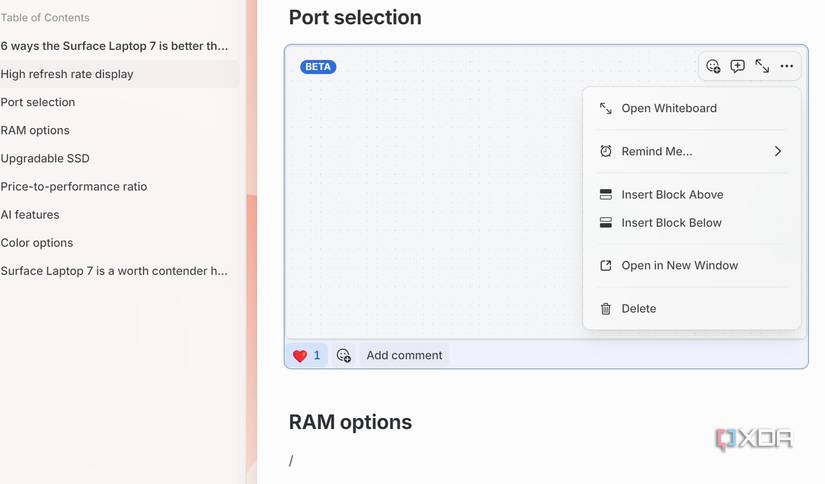
Task: Choose Open in New Window
Action: tap(692, 266)
